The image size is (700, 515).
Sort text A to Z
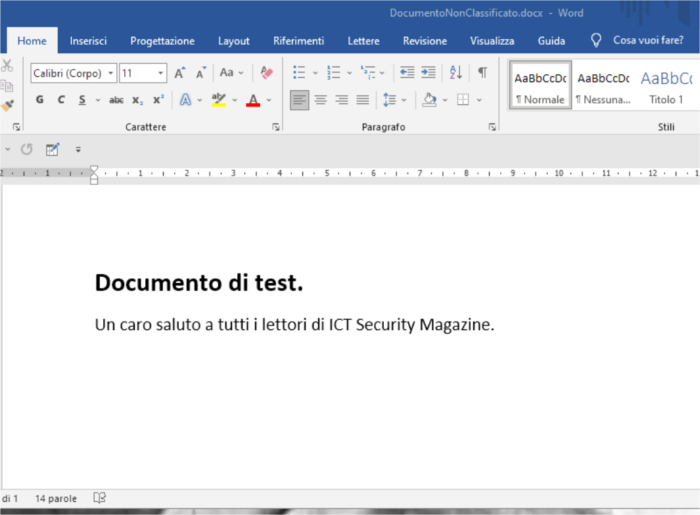pos(456,72)
